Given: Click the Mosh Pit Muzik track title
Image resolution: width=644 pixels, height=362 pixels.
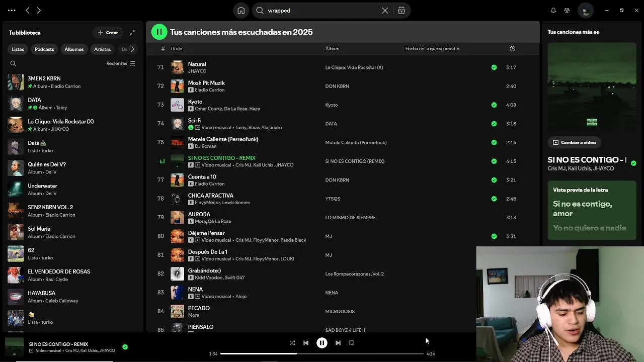Looking at the screenshot, I should click(x=206, y=83).
